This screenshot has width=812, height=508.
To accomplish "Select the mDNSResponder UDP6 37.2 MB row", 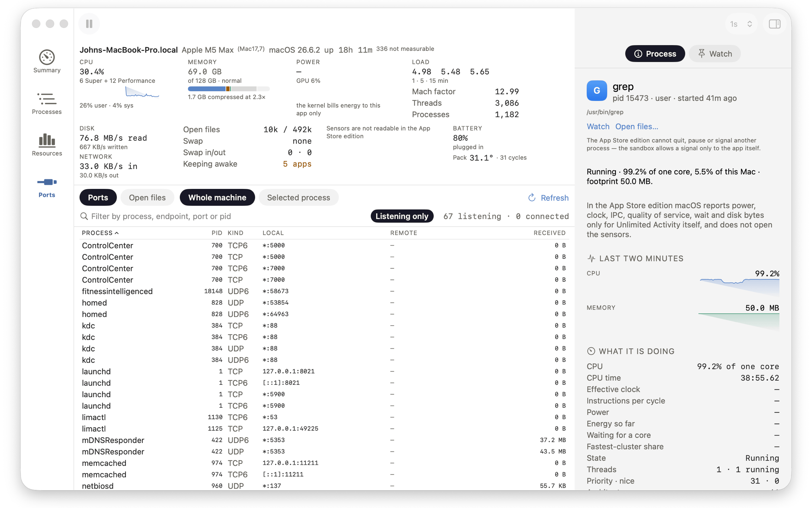I will click(x=324, y=440).
